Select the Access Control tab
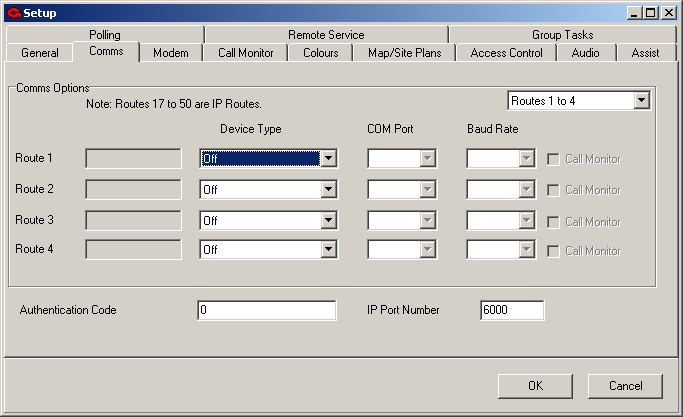 506,53
